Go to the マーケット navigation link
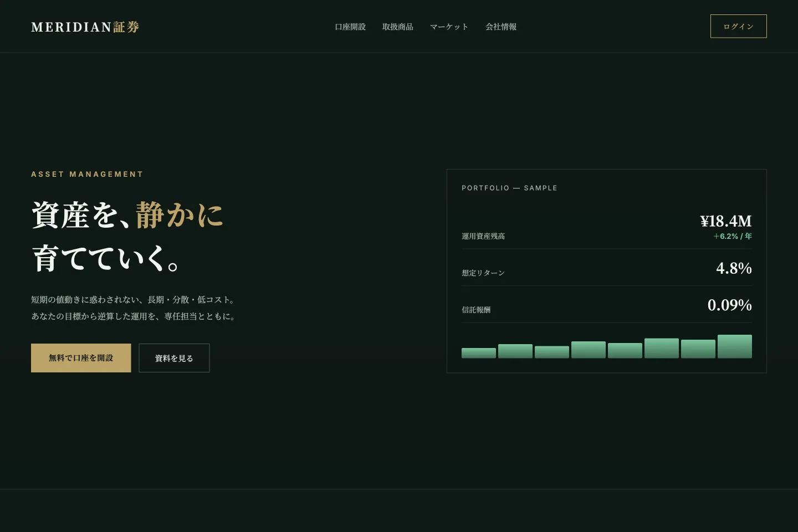The width and height of the screenshot is (798, 532). (449, 27)
